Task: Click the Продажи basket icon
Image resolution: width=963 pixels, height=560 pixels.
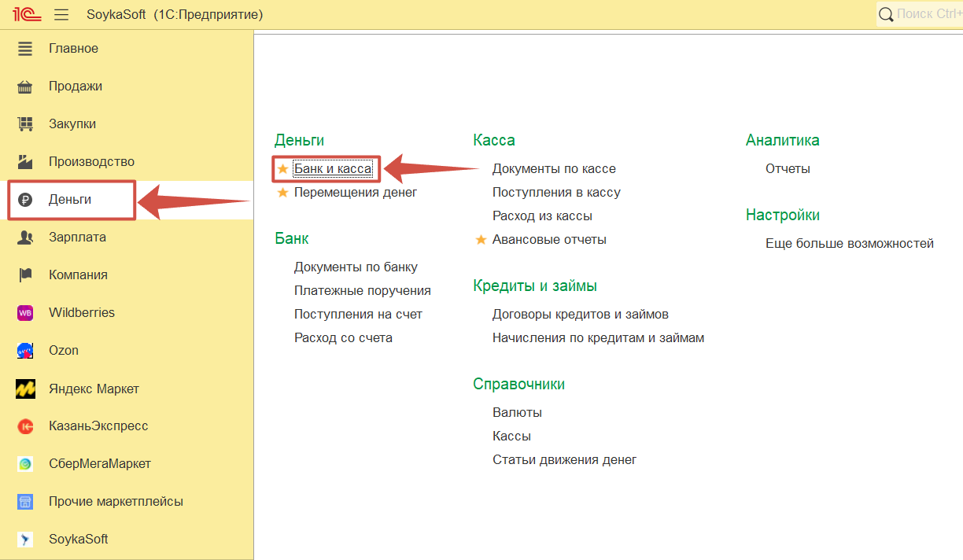Action: tap(25, 87)
